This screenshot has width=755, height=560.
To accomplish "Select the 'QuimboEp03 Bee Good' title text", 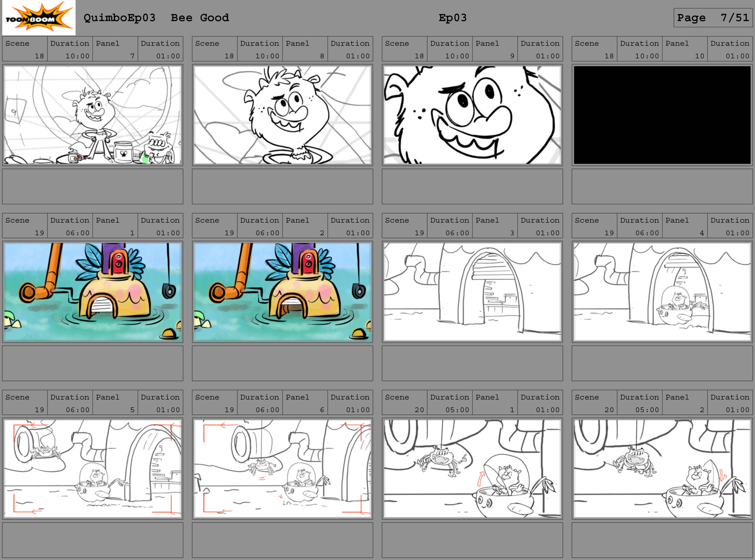I will (x=156, y=18).
